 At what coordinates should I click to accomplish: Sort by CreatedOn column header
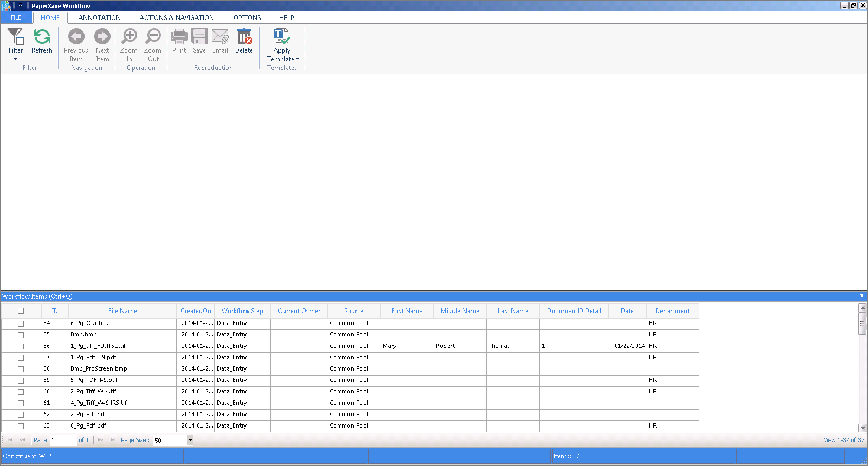point(196,311)
